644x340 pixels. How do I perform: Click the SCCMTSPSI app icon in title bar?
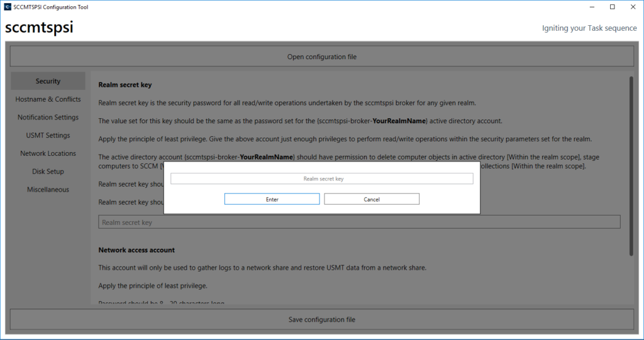[x=8, y=7]
